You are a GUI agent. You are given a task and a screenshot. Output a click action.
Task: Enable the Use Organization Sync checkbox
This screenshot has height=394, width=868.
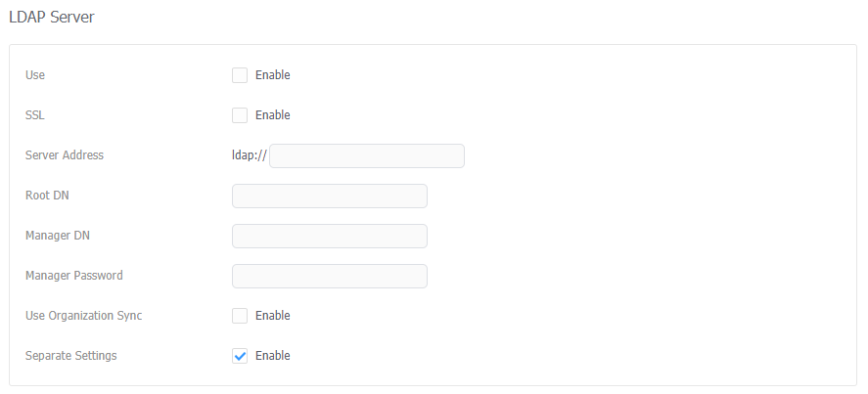[x=240, y=316]
